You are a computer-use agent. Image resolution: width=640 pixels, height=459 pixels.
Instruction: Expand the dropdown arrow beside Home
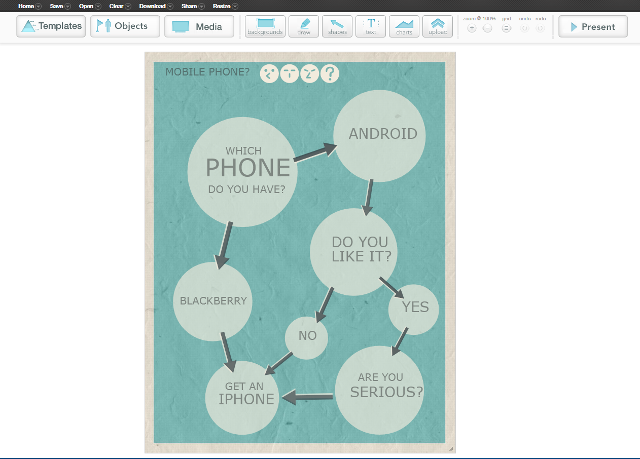pyautogui.click(x=39, y=7)
